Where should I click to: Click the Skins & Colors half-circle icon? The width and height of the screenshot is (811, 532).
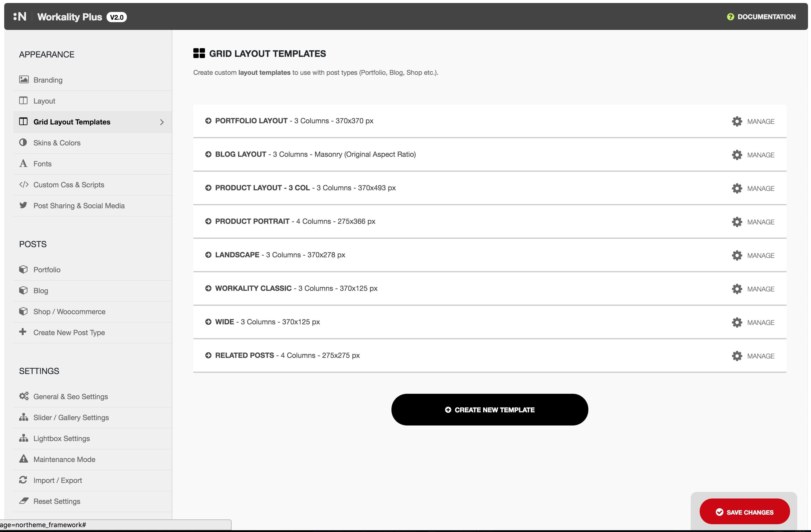[x=23, y=142]
